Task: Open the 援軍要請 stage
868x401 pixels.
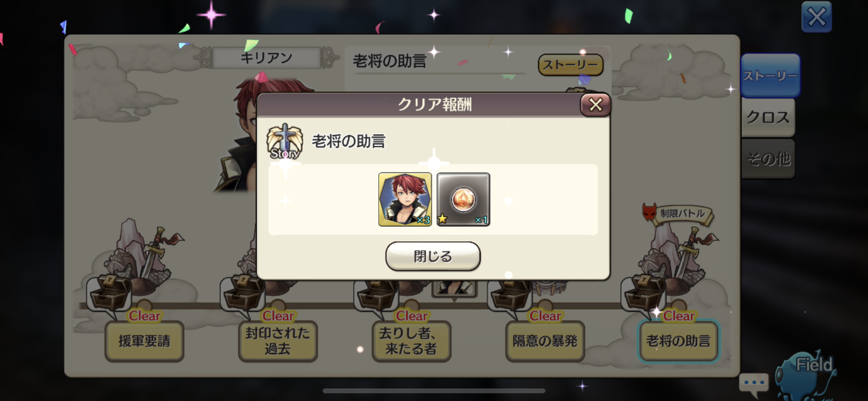Action: [x=144, y=341]
